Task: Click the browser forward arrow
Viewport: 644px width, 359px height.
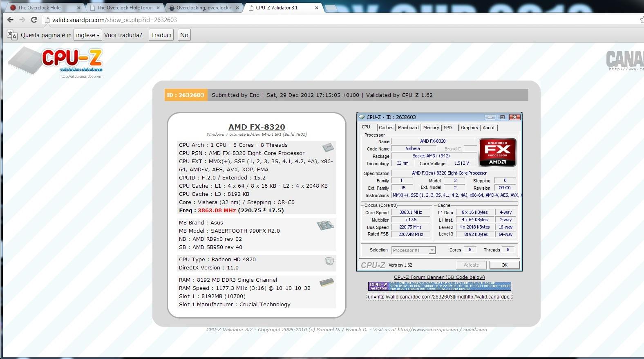Action: (22, 20)
